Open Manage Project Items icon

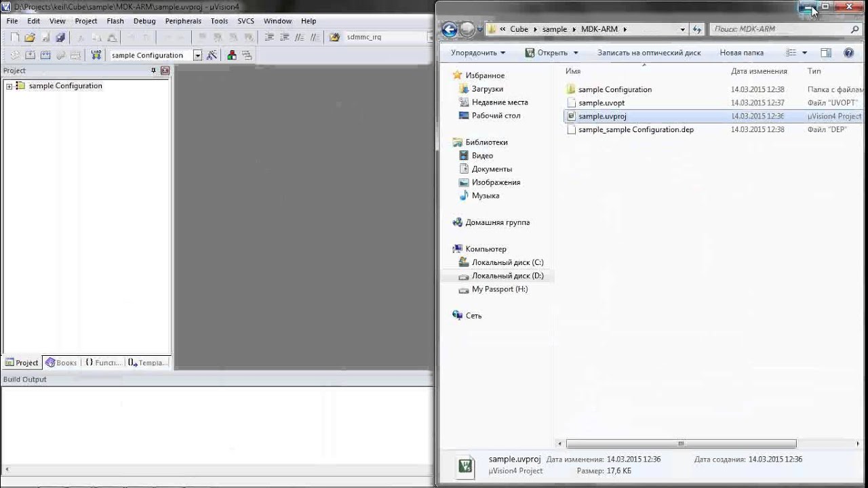232,56
